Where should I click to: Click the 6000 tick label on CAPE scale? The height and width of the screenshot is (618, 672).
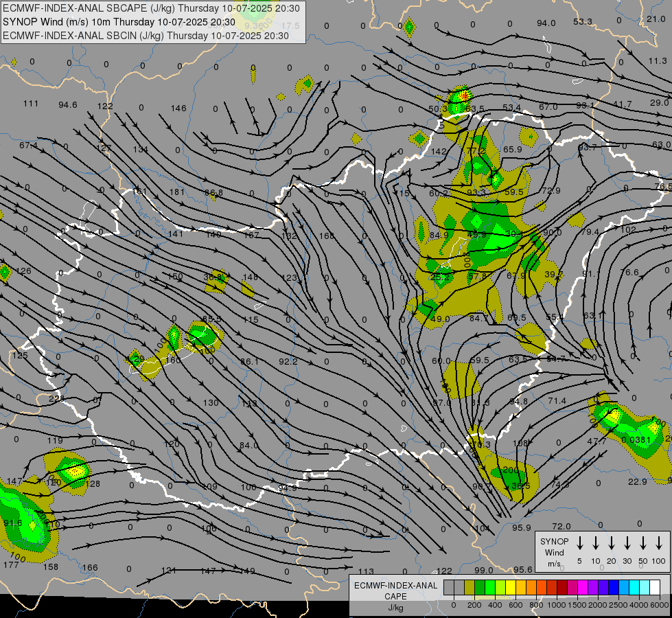[x=660, y=605]
